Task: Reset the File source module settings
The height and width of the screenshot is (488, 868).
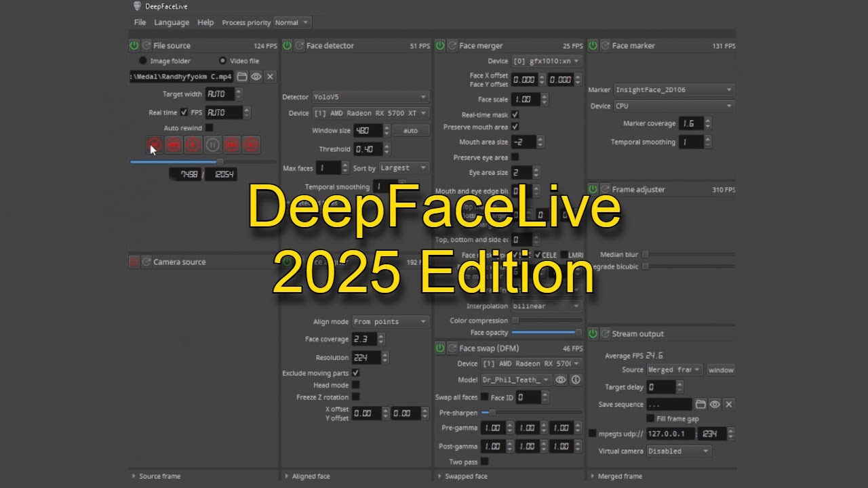Action: [146, 45]
